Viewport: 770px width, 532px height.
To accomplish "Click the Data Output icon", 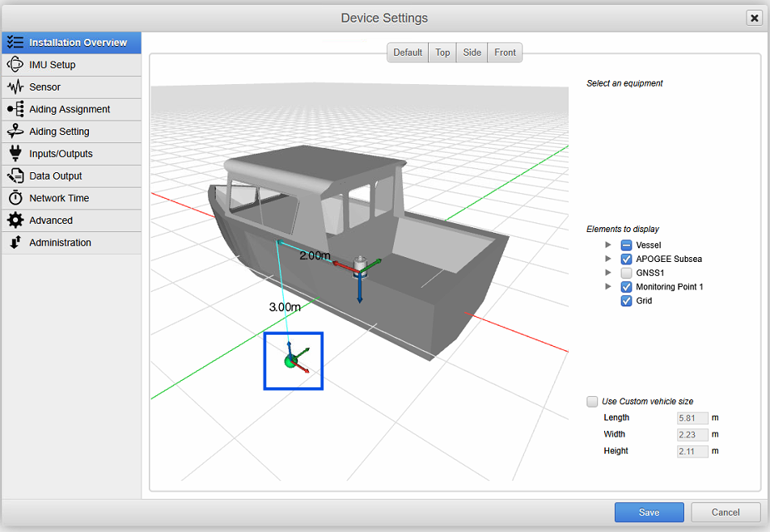I will [x=15, y=175].
